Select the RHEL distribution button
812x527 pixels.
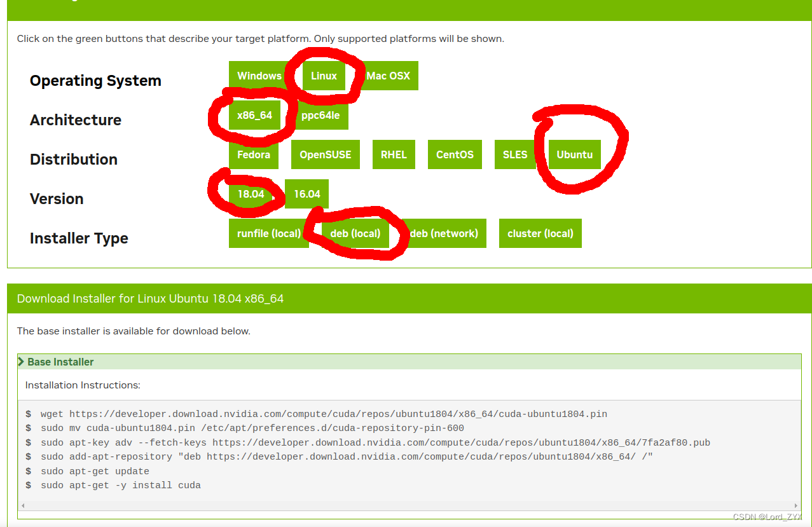click(x=394, y=154)
